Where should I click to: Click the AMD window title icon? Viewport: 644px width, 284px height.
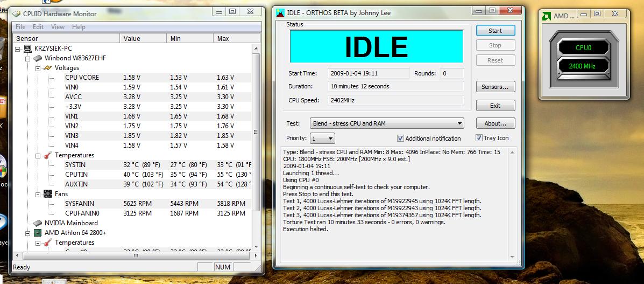point(546,16)
